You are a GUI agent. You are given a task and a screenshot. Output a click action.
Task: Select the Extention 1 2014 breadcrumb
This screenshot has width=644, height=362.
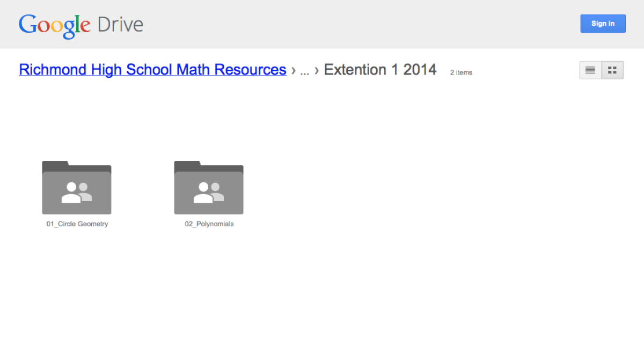380,70
